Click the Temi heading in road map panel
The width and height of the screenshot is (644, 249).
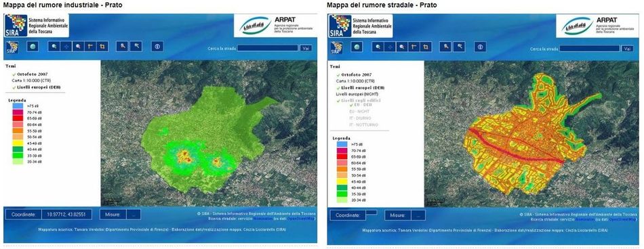tap(335, 66)
